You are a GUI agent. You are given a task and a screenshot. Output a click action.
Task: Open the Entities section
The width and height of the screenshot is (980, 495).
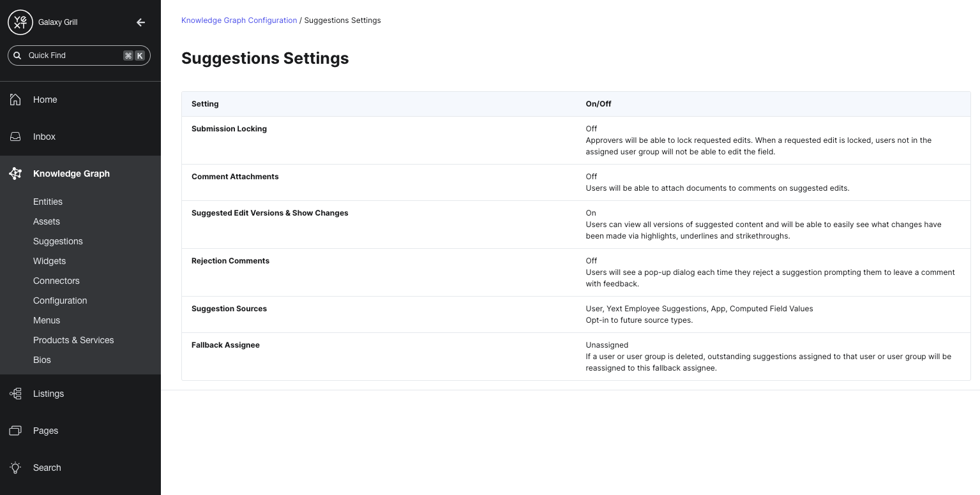[x=47, y=202]
